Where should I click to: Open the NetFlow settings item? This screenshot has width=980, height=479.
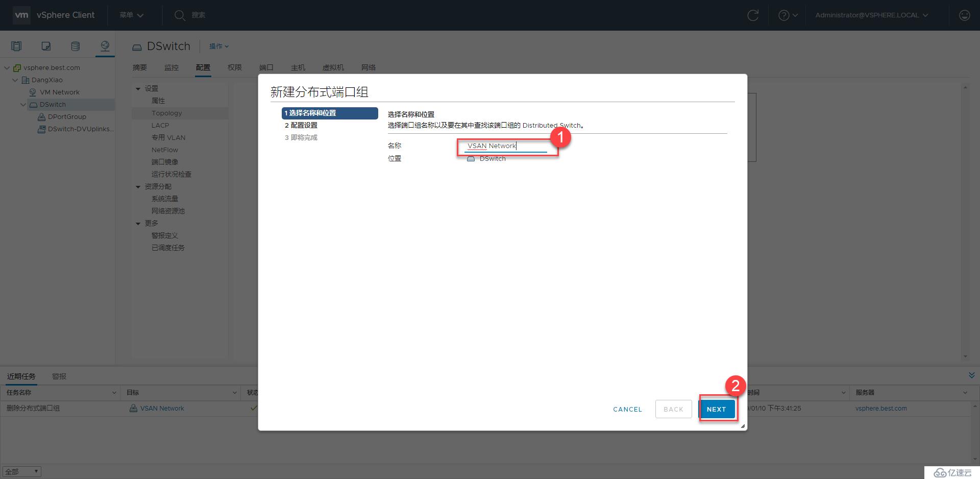(x=165, y=150)
